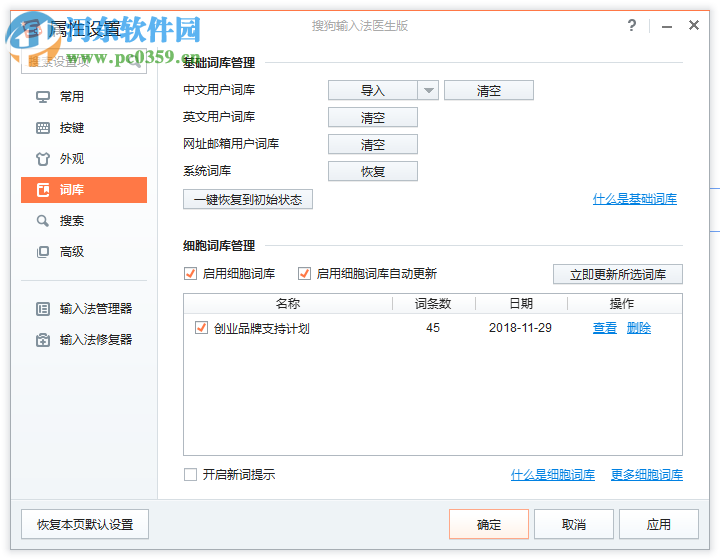Click the layers icon beside 高级
Viewport: 720px width, 560px height.
(43, 252)
